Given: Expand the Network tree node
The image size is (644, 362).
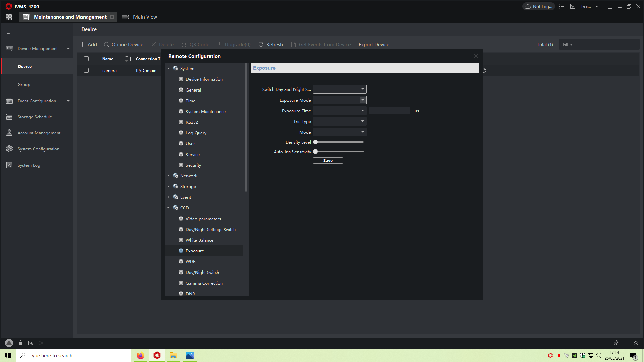Looking at the screenshot, I should (x=168, y=176).
